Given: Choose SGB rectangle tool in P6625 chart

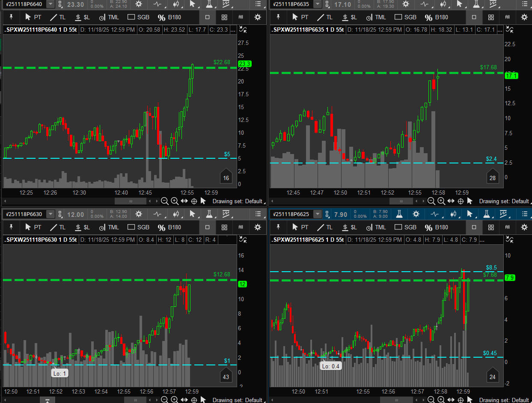Looking at the screenshot, I should 405,227.
